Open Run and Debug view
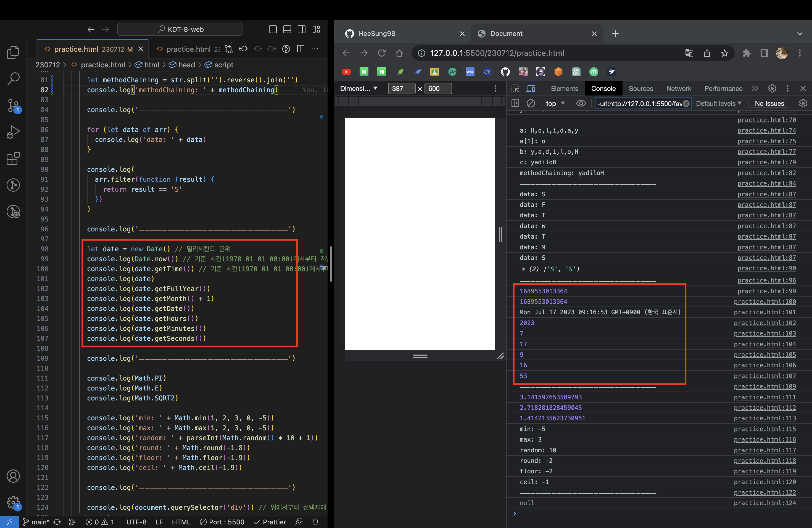 coord(13,132)
